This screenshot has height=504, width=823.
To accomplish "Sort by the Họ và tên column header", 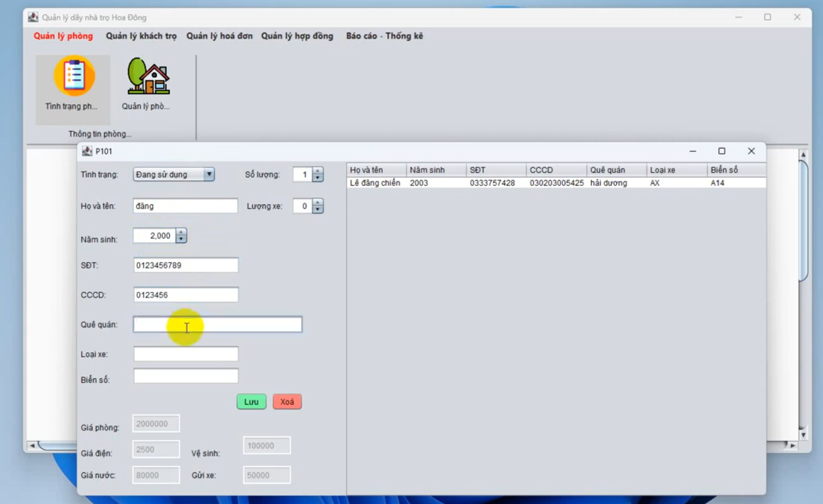I will click(x=377, y=170).
